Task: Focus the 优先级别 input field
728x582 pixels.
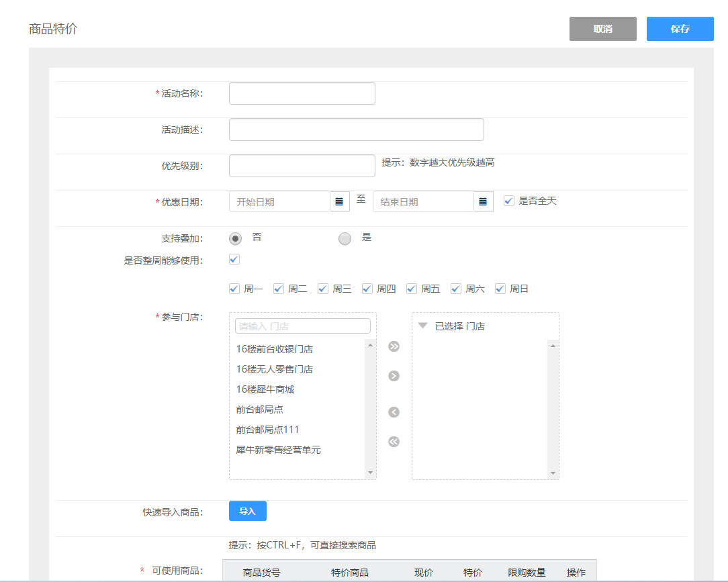Action: [x=302, y=166]
